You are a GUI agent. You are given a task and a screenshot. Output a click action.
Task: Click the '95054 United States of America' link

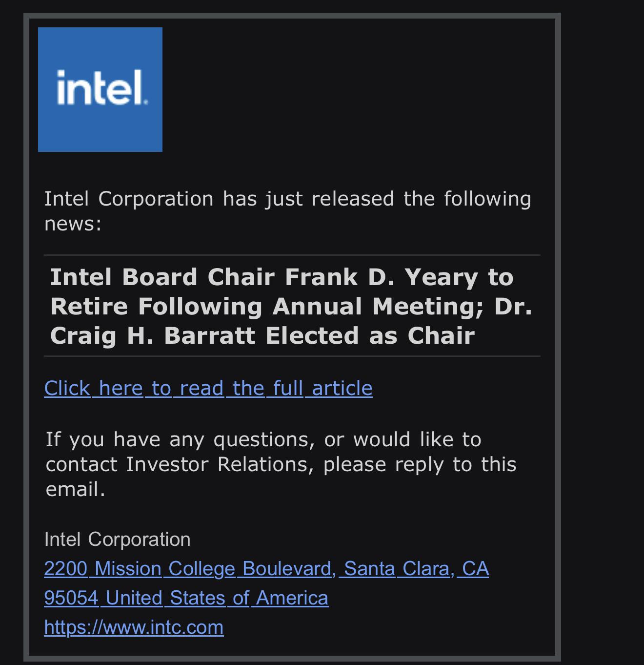[185, 598]
